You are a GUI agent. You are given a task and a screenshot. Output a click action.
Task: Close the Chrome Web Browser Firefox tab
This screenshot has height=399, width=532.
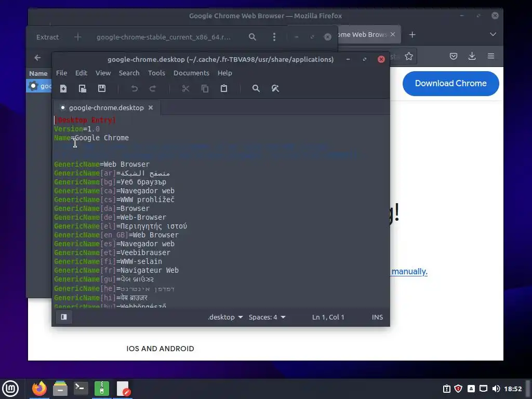(393, 34)
